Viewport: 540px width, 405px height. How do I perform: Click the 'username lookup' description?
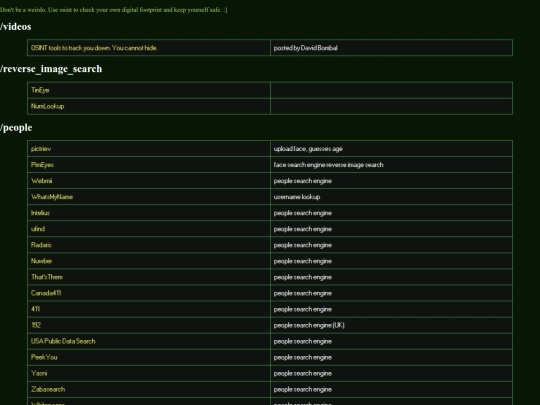297,197
